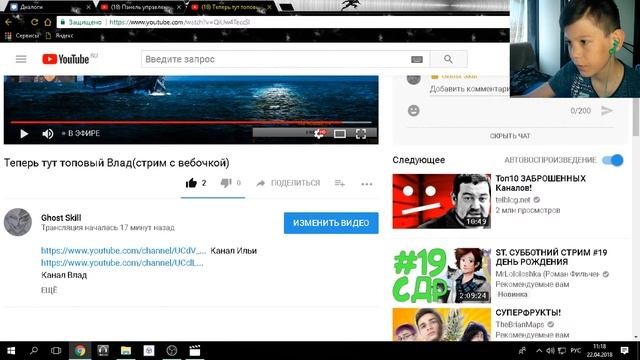Open СУББОТНИЙ СТРИМ #19 thumbnail

[442, 276]
